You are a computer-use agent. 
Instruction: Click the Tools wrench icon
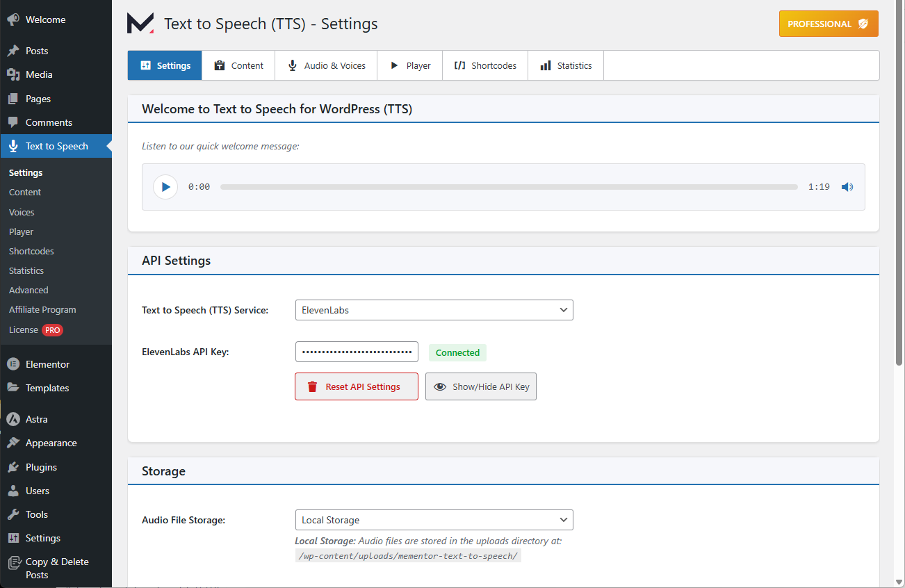[13, 514]
